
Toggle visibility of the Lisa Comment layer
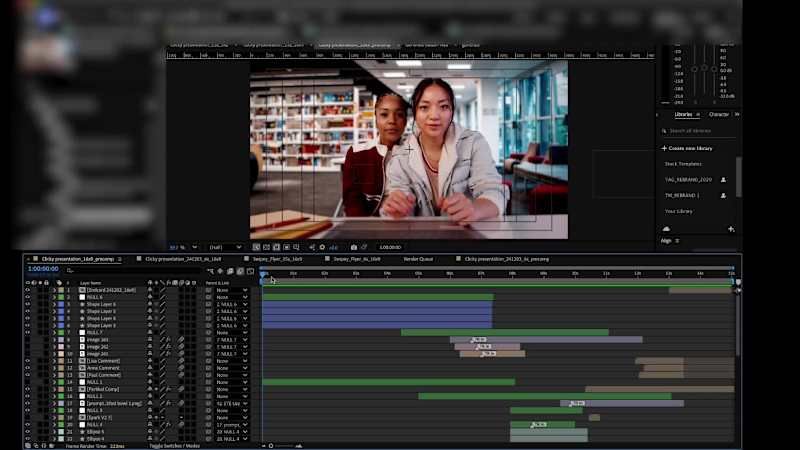click(28, 361)
